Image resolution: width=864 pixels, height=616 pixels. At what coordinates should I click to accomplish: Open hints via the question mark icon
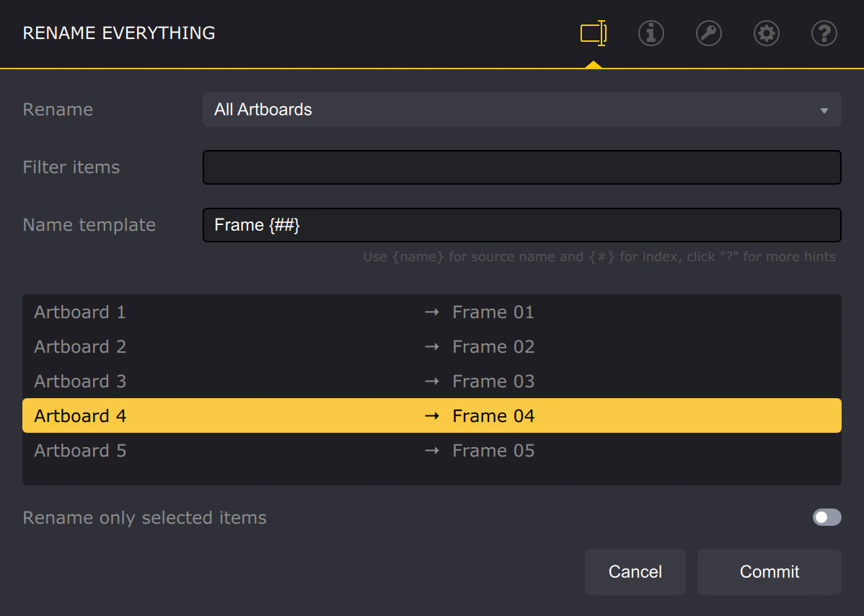pos(824,33)
